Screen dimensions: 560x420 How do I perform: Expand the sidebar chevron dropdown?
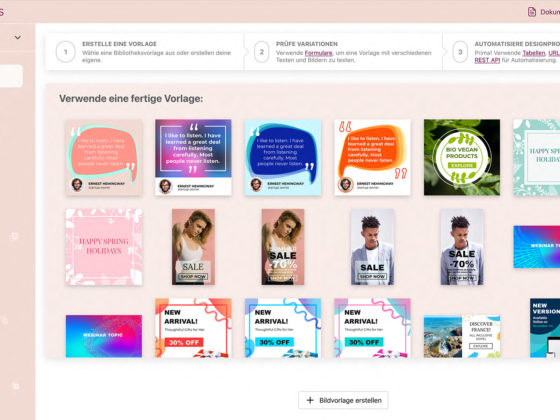pos(18,38)
